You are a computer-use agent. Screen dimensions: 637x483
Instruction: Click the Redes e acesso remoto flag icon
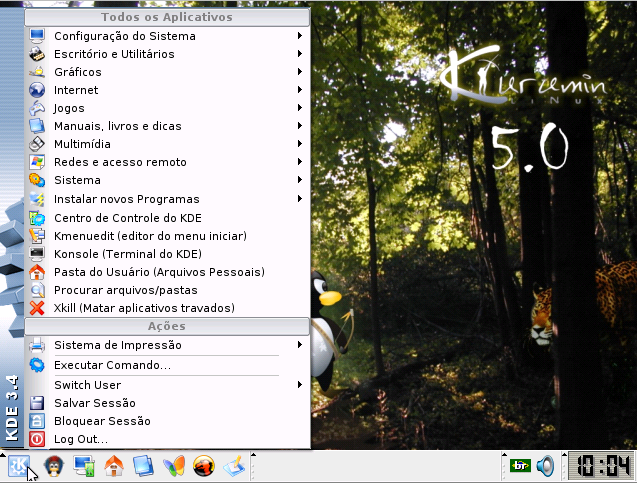coord(37,162)
